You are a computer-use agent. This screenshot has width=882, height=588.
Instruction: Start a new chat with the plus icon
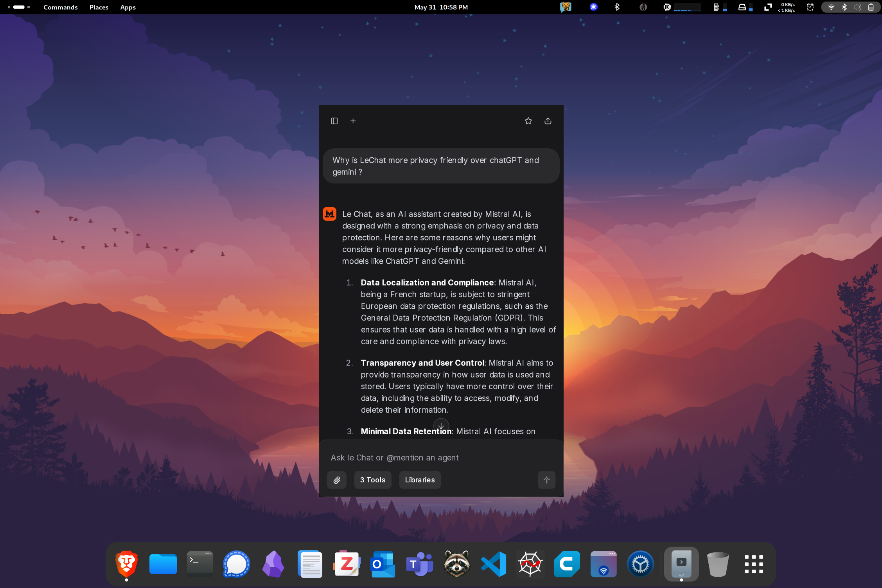coord(353,120)
